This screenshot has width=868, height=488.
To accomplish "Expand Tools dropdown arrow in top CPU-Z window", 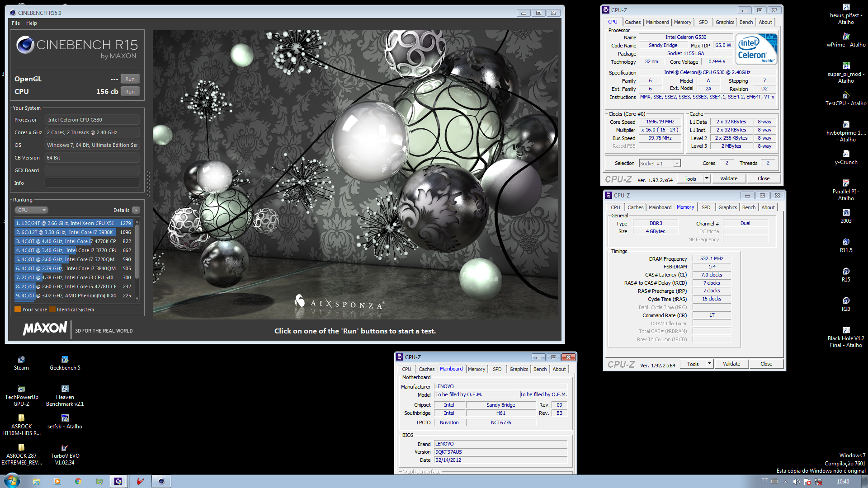I will [x=707, y=179].
